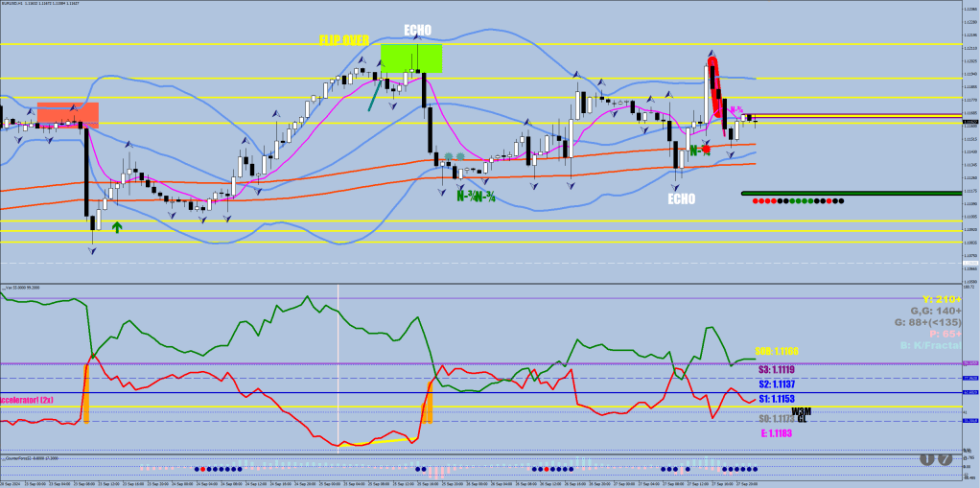Click the right gray circle button at bottom right
The height and width of the screenshot is (488, 980).
click(x=945, y=459)
